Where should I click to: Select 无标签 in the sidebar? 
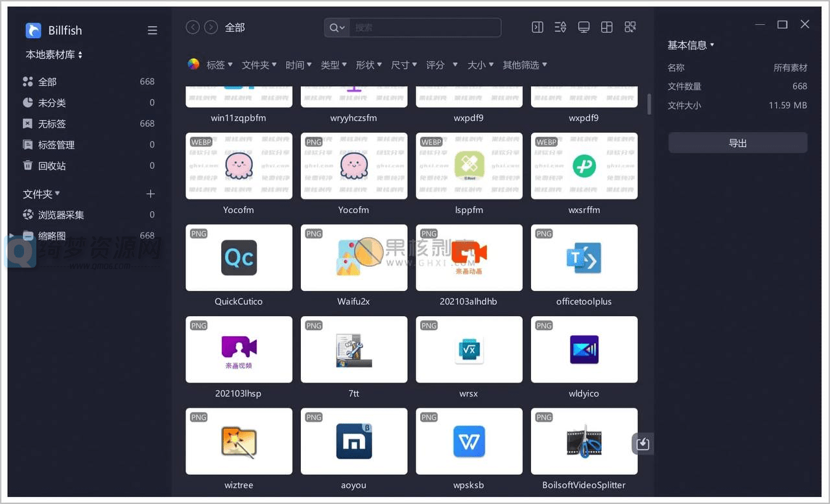click(89, 123)
